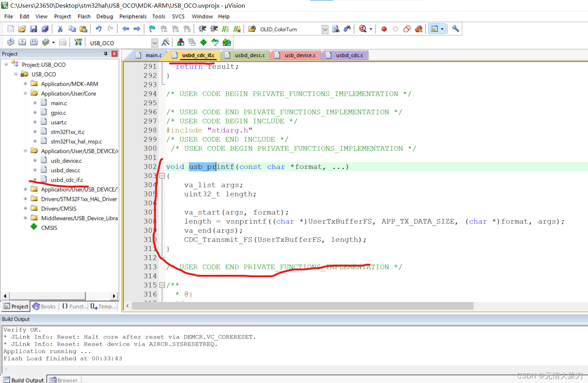Copy the selection
This screenshot has height=383, width=588.
point(72,29)
